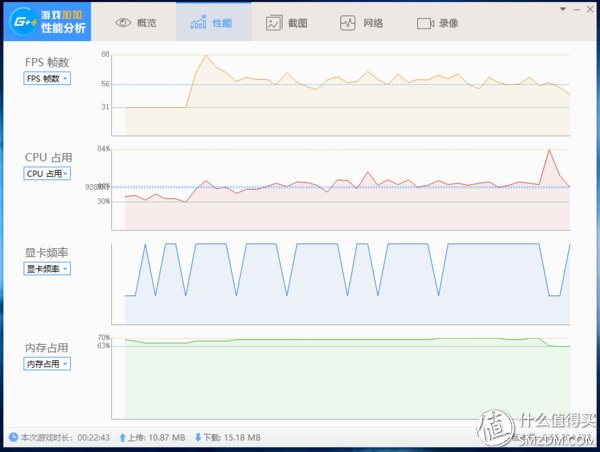The width and height of the screenshot is (600, 452).
Task: Click the 63% memory axis label
Action: coord(104,346)
